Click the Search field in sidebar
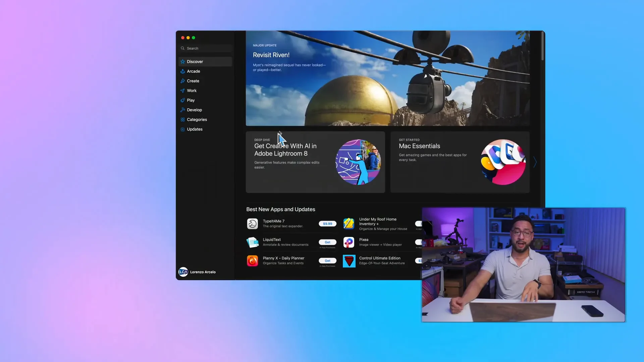This screenshot has width=644, height=362. click(x=205, y=48)
